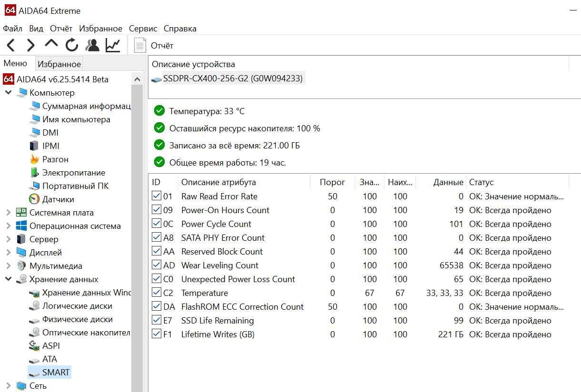This screenshot has height=392, width=581.
Task: Select the Хранение данных Windows item
Action: coord(80,293)
